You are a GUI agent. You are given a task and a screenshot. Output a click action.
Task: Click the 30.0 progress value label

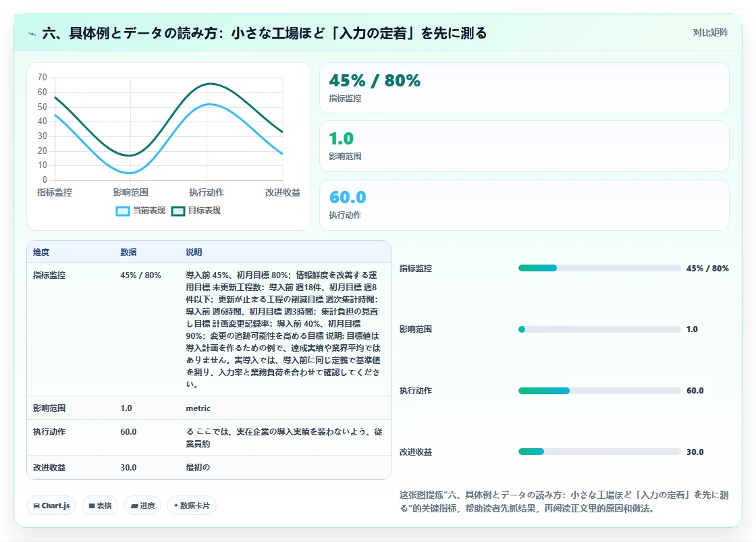695,452
